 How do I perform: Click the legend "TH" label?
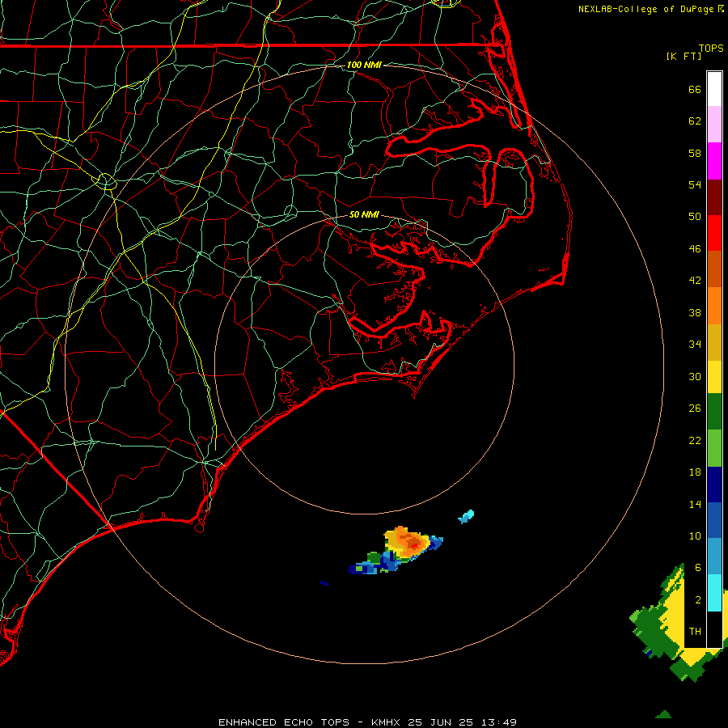tap(695, 632)
